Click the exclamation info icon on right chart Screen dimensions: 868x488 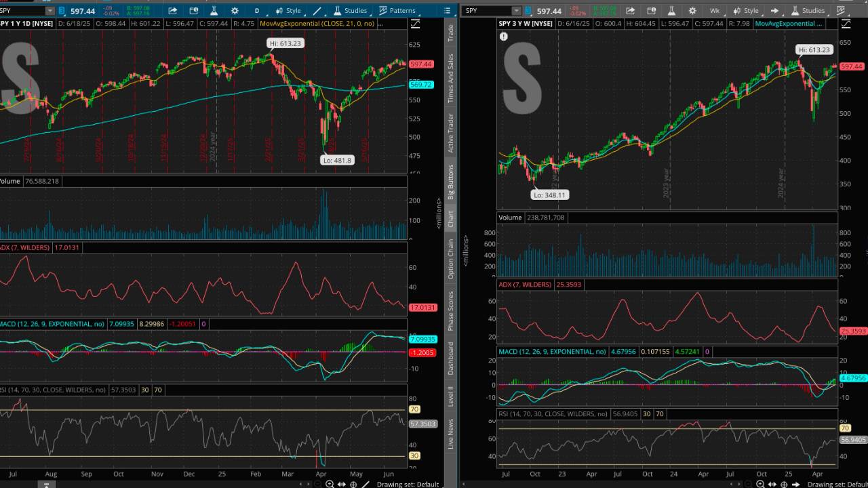[x=504, y=37]
